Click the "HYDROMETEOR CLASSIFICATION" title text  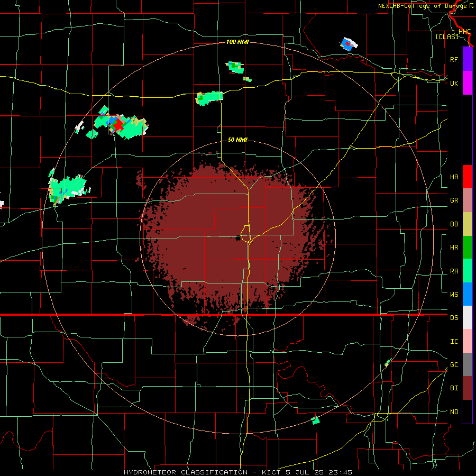tap(186, 472)
